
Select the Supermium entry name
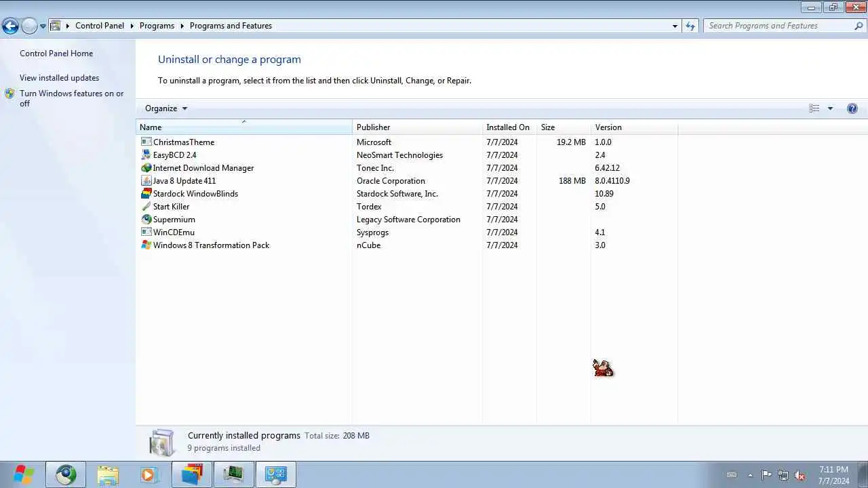174,220
